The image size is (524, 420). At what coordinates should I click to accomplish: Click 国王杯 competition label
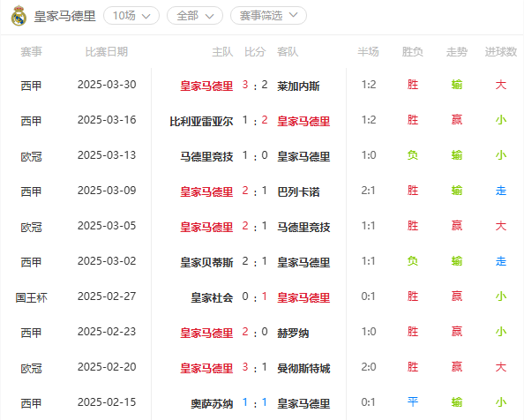(x=32, y=297)
